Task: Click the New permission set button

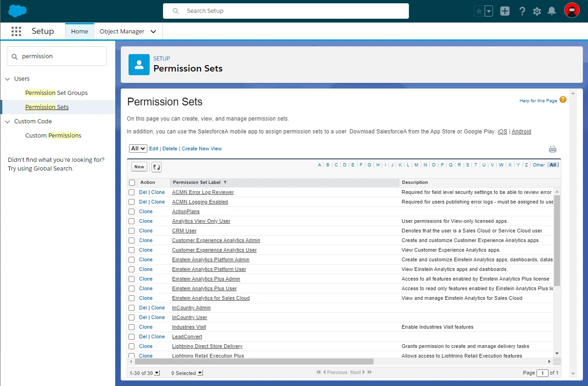Action: (x=139, y=167)
